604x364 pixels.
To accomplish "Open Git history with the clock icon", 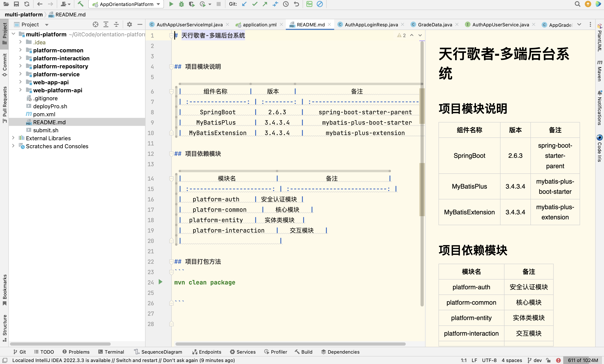I will tap(286, 4).
